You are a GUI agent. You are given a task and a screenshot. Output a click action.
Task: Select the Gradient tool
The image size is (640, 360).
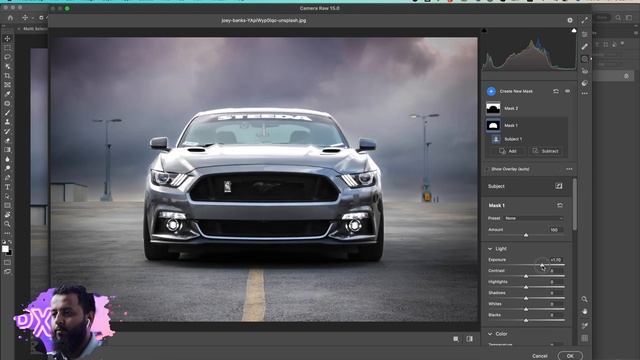tap(7, 150)
